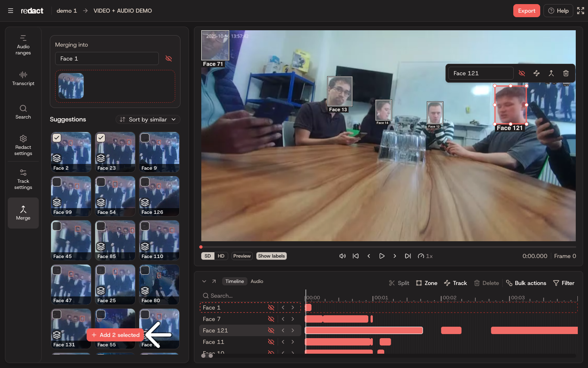Image resolution: width=588 pixels, height=368 pixels.
Task: Go to next Face 11 segment
Action: tap(293, 342)
